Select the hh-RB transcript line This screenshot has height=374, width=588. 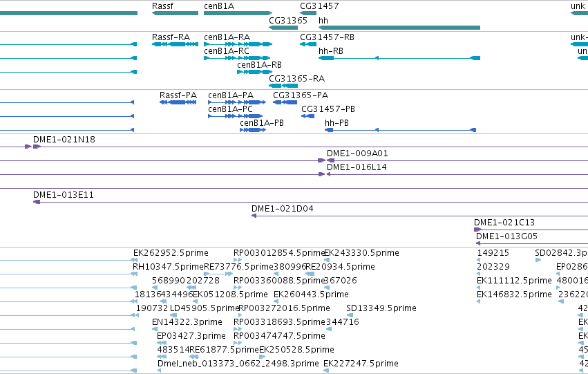pyautogui.click(x=399, y=58)
